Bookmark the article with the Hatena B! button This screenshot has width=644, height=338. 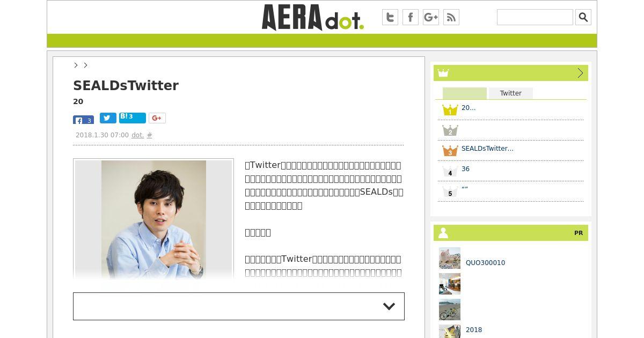[133, 118]
